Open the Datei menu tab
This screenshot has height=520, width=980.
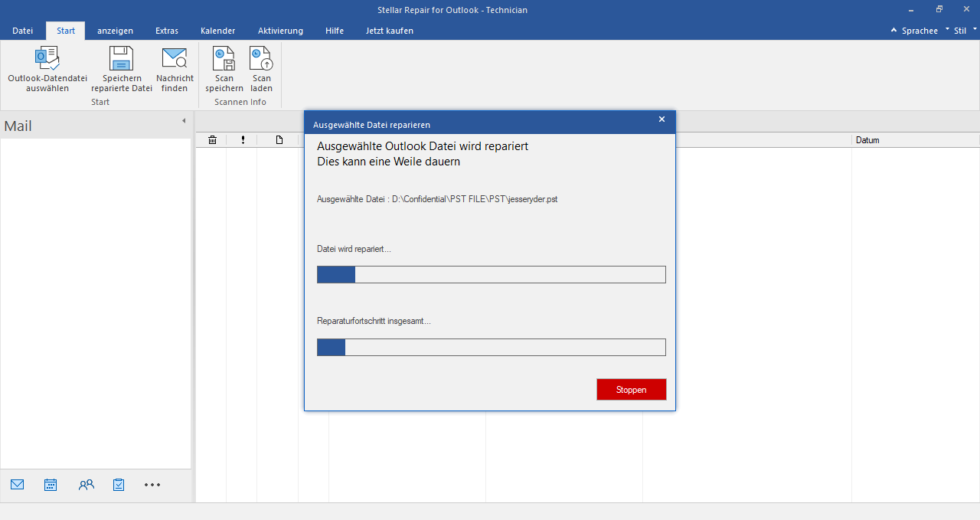pyautogui.click(x=23, y=31)
